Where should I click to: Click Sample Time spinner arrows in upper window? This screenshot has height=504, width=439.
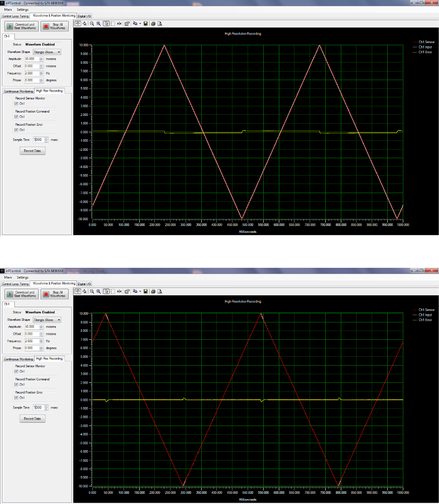[x=46, y=140]
